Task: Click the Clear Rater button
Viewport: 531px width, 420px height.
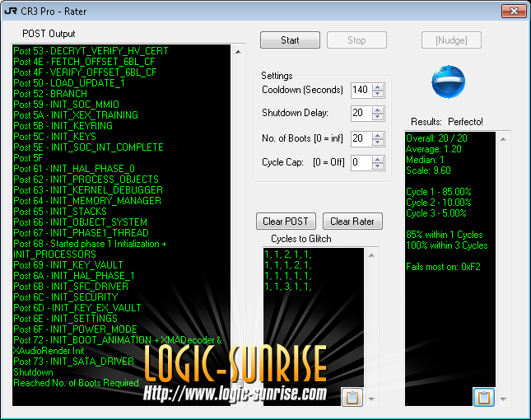Action: tap(352, 221)
